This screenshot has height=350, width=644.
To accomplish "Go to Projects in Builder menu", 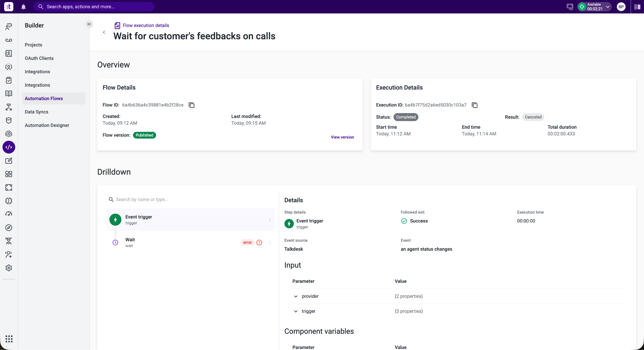I will click(33, 45).
